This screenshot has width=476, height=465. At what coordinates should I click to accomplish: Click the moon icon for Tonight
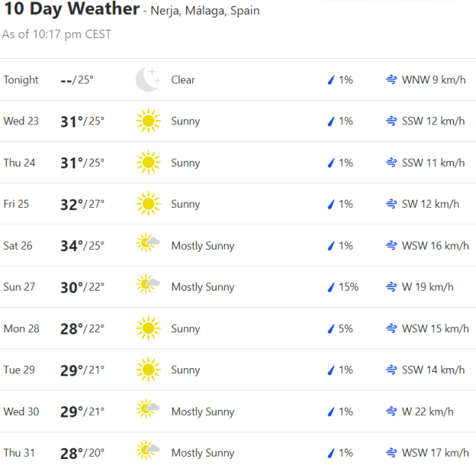147,80
